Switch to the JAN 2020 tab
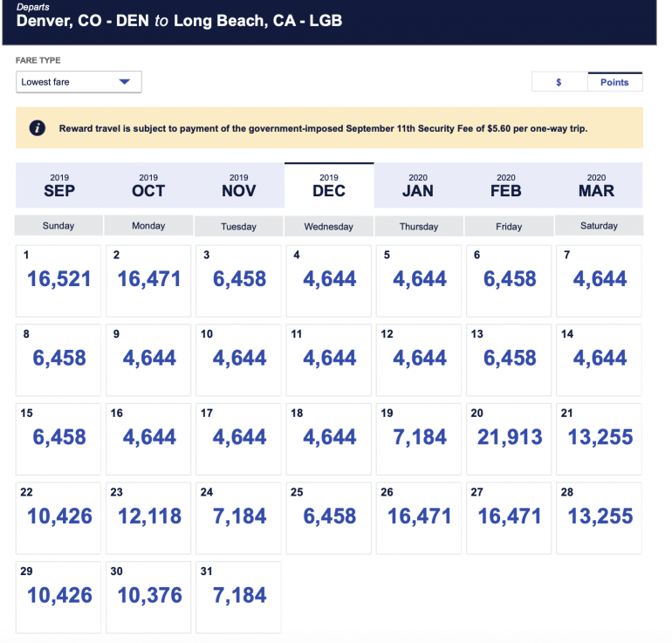The image size is (672, 643). [418, 185]
